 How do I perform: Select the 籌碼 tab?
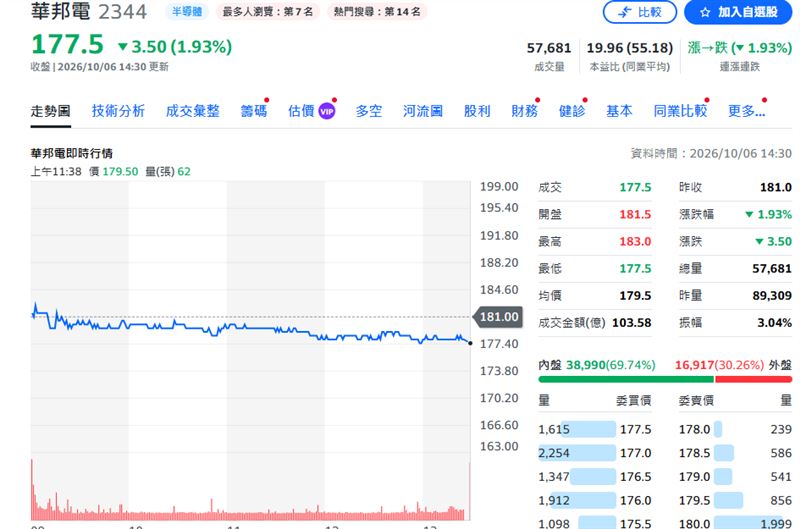point(254,111)
